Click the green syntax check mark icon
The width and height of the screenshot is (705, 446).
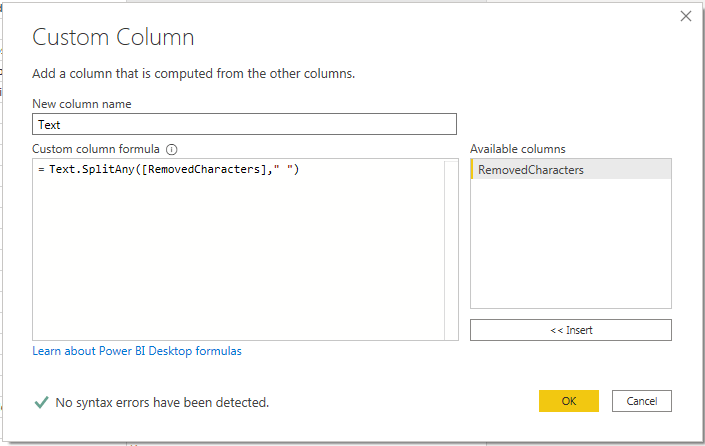[x=41, y=402]
